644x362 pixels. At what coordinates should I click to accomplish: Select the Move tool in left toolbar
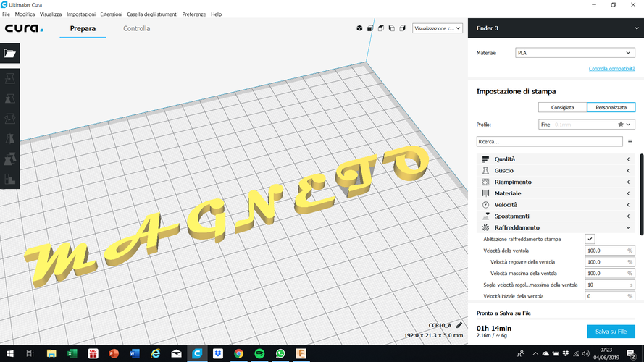click(10, 78)
